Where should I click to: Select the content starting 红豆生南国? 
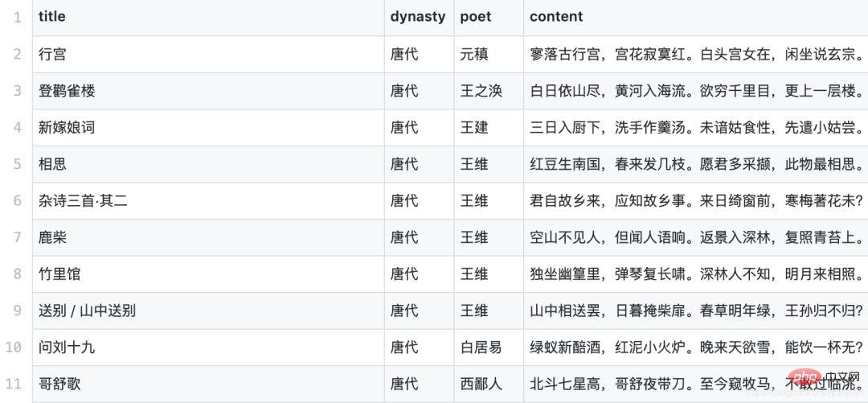[697, 164]
